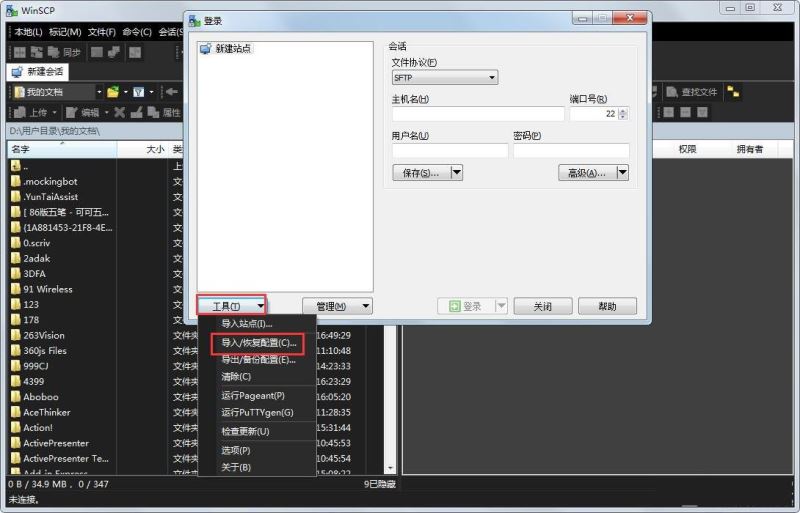The height and width of the screenshot is (513, 800).
Task: Click the 编辑 edit toolbar icon
Action: 71,112
